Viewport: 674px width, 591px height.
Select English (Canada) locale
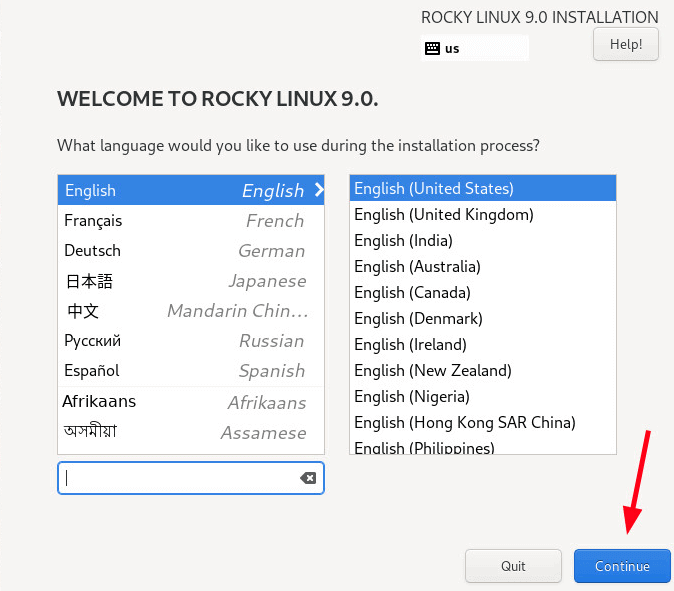(483, 292)
